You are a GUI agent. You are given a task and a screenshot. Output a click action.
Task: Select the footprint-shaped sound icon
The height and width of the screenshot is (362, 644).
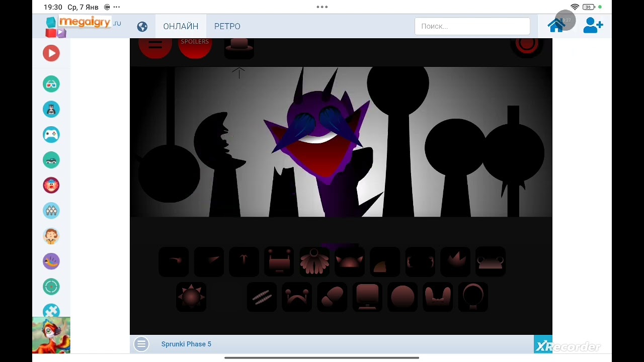tap(332, 297)
